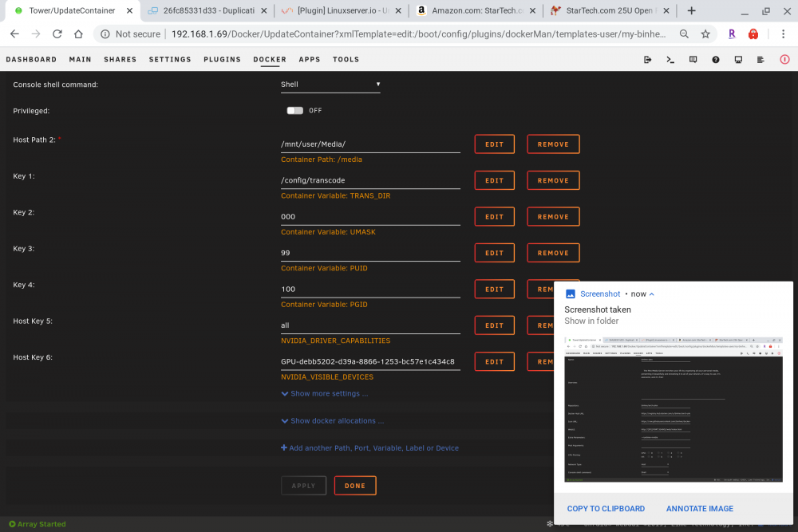Click the screenshot preview thumbnail
Viewport: 798px width, 532px height.
point(674,409)
